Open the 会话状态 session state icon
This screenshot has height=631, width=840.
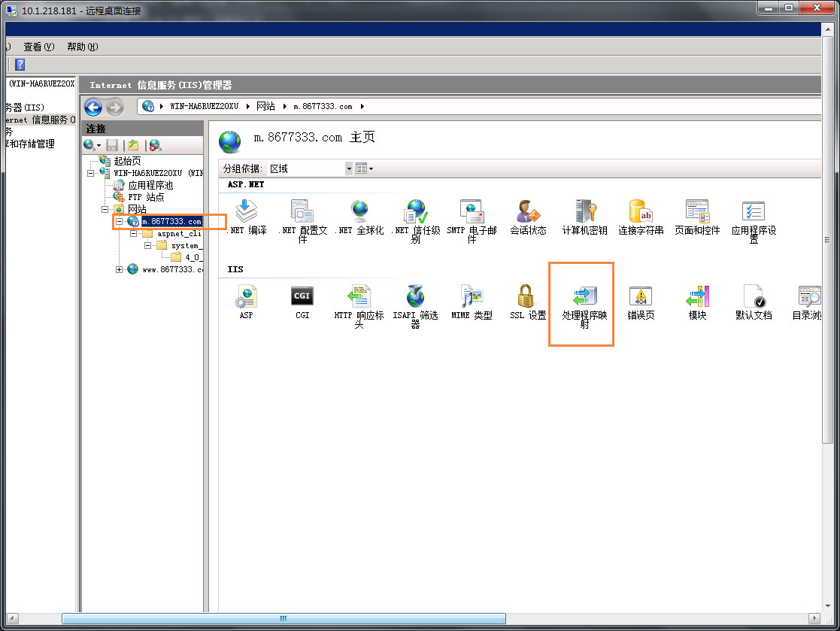click(528, 212)
